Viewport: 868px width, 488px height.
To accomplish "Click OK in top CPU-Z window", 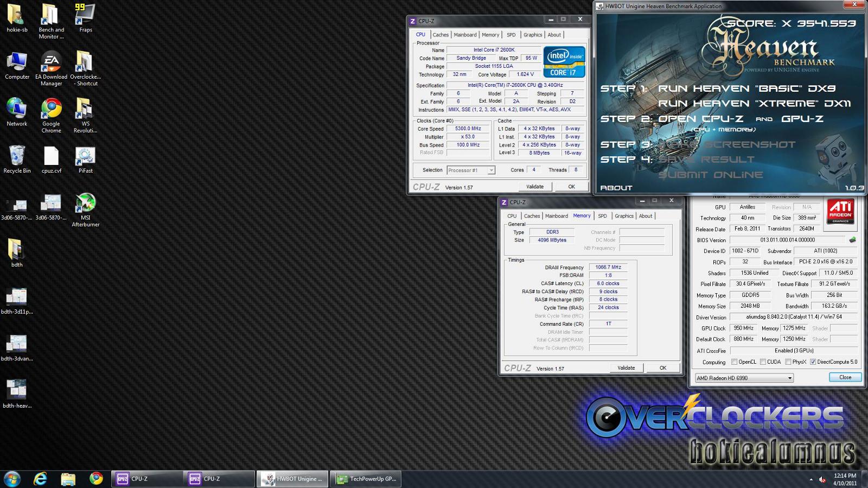I will click(x=571, y=187).
